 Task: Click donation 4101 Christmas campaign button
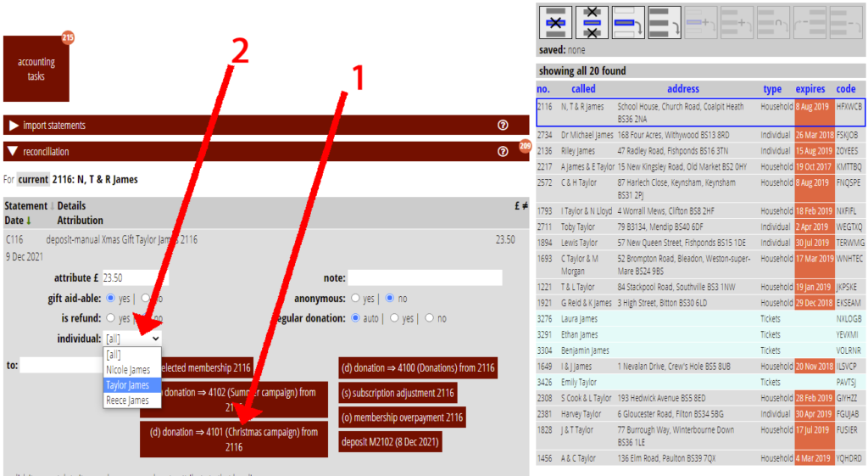pyautogui.click(x=234, y=440)
